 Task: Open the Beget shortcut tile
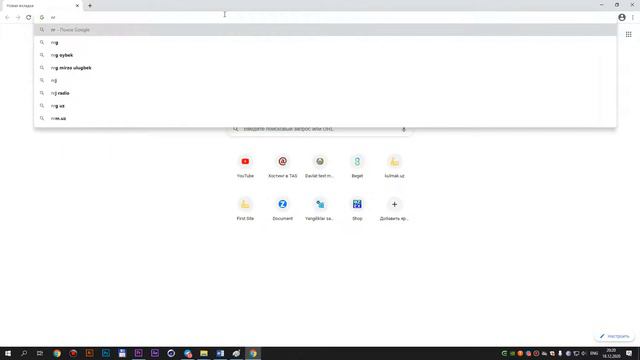[357, 167]
